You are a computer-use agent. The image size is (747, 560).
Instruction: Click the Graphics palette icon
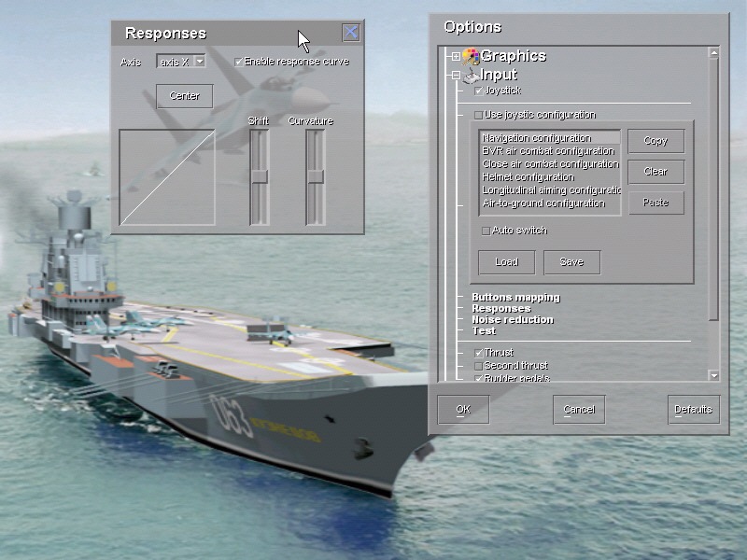point(471,57)
